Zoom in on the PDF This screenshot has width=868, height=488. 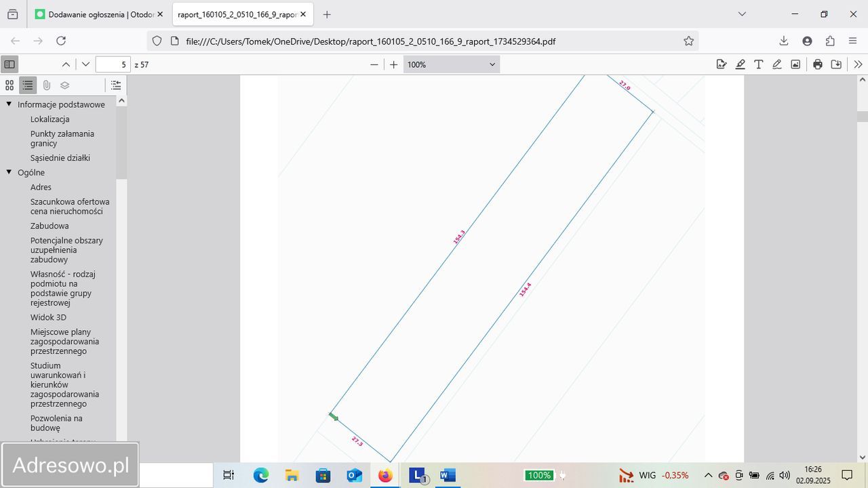pyautogui.click(x=393, y=64)
